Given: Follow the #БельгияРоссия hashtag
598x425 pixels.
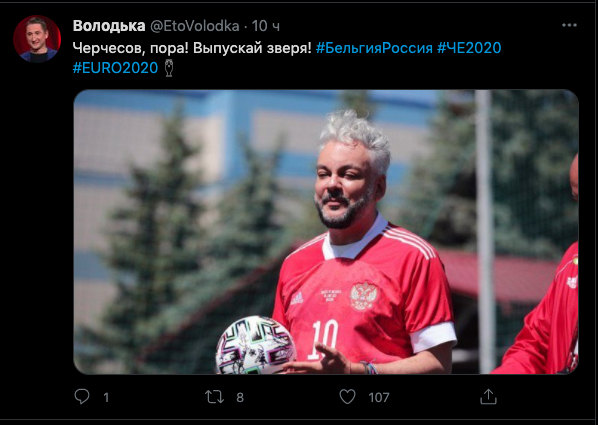Looking at the screenshot, I should pos(374,48).
